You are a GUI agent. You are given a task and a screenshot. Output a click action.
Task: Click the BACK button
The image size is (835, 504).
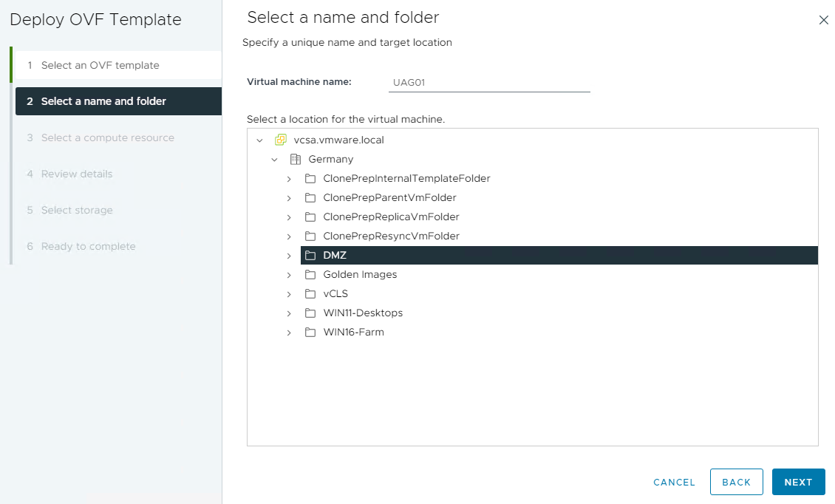736,481
